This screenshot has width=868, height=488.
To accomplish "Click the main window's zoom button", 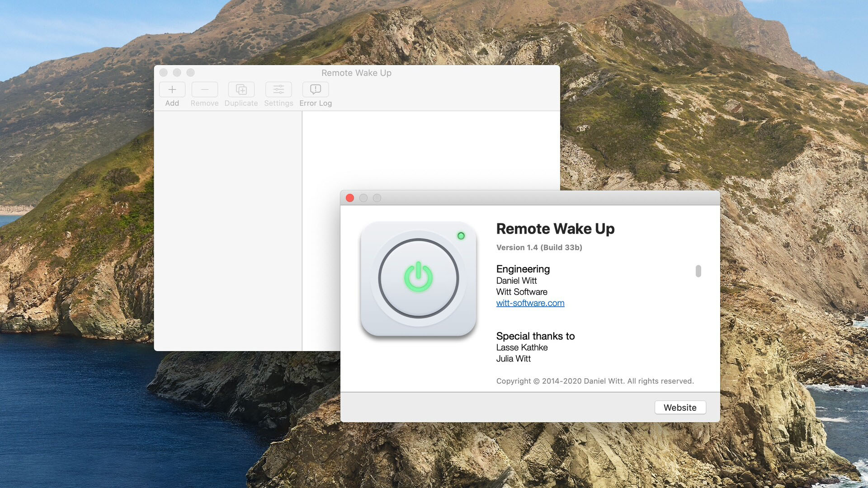I will [x=191, y=72].
